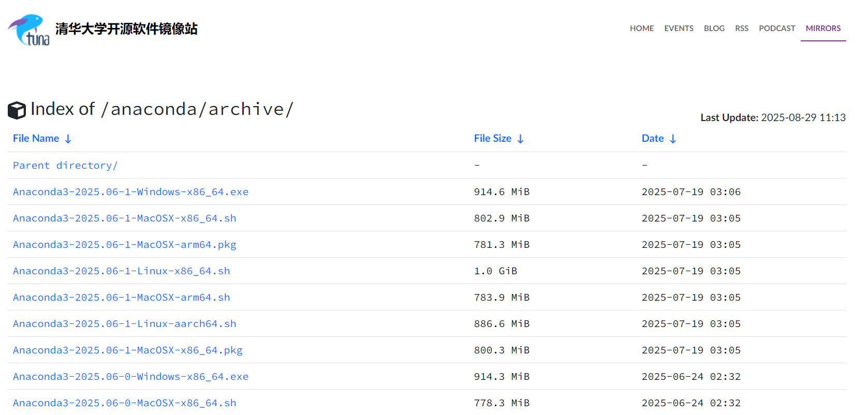Click the 783.9 MiB file size
This screenshot has height=415, width=868.
pyautogui.click(x=502, y=297)
